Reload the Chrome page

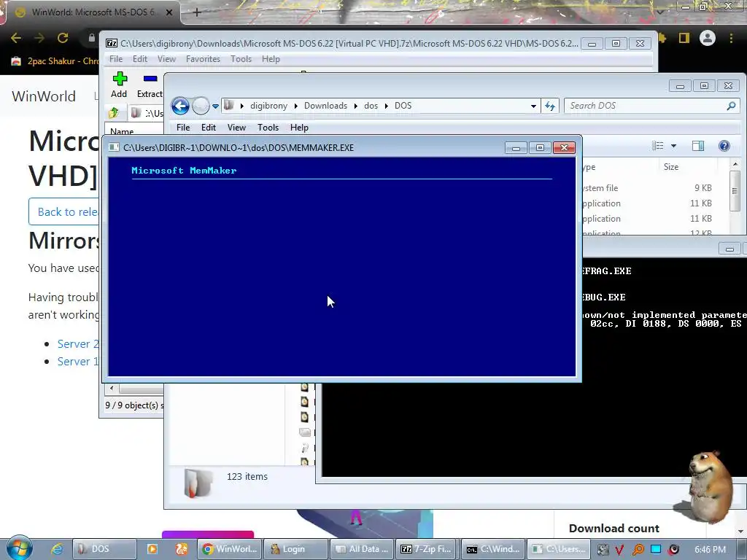(63, 38)
